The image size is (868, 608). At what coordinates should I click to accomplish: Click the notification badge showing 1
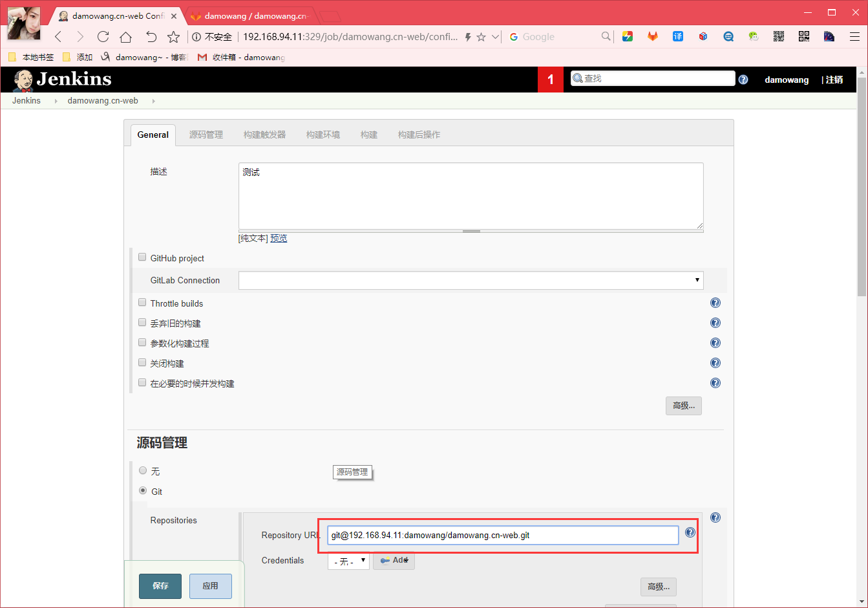click(x=551, y=80)
